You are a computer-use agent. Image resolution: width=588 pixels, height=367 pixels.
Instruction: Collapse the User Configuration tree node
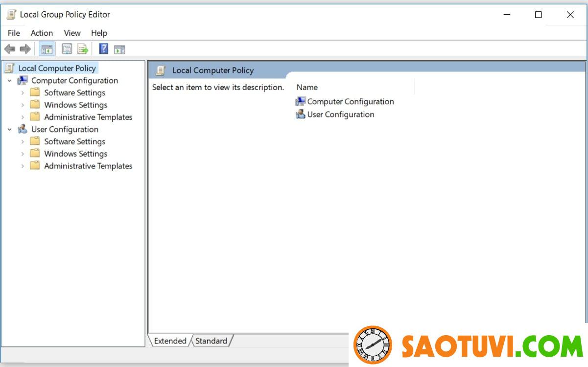click(10, 130)
